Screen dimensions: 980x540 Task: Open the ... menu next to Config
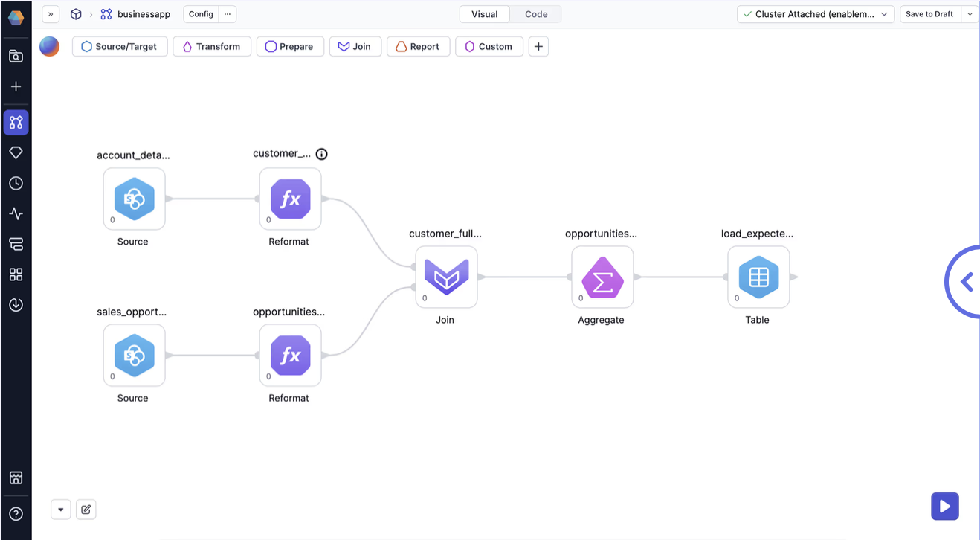[x=228, y=13]
